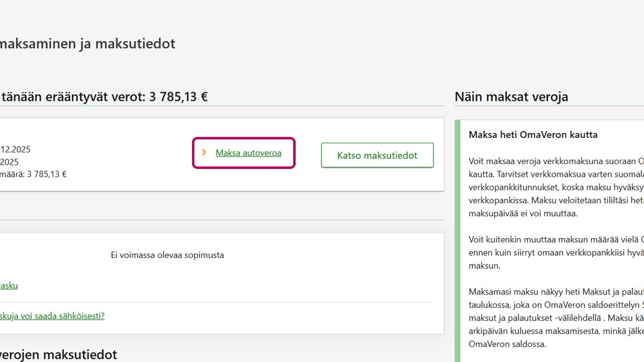This screenshot has height=362, width=644.
Task: Click the 'määrä: 3 785,13 €' amount line
Action: 33,174
